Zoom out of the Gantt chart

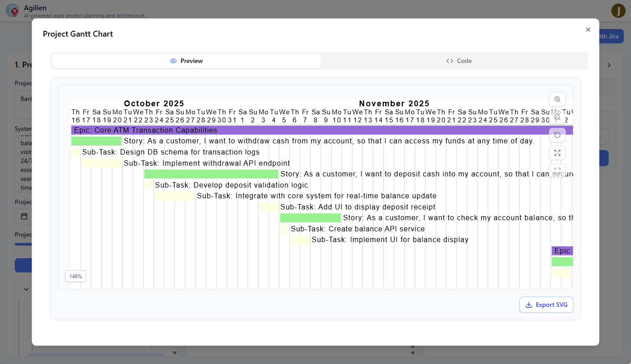[x=557, y=117]
